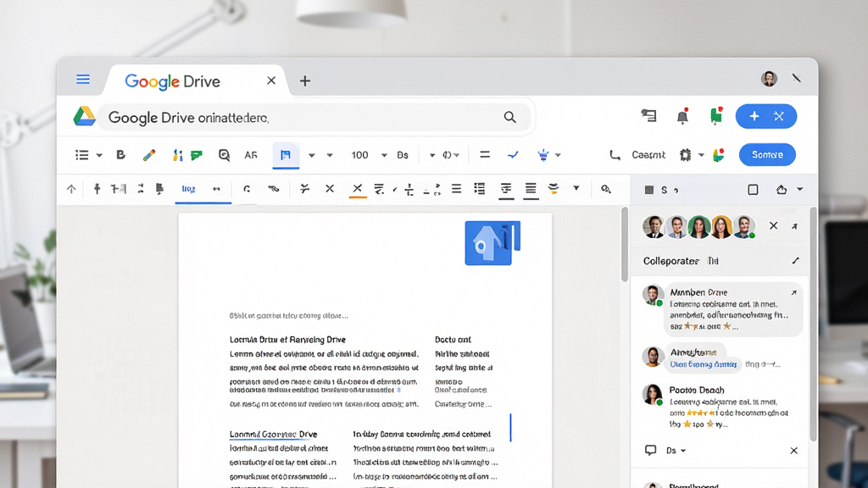This screenshot has width=868, height=488.
Task: Select the colored pencil highlighter tool
Action: [148, 155]
